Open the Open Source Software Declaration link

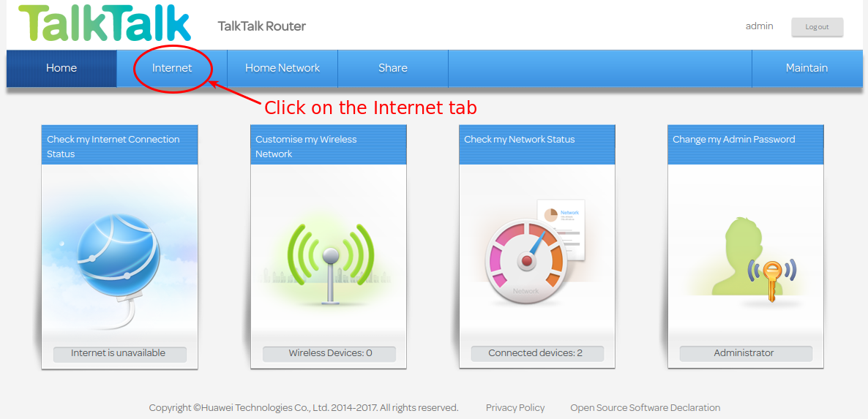click(646, 408)
